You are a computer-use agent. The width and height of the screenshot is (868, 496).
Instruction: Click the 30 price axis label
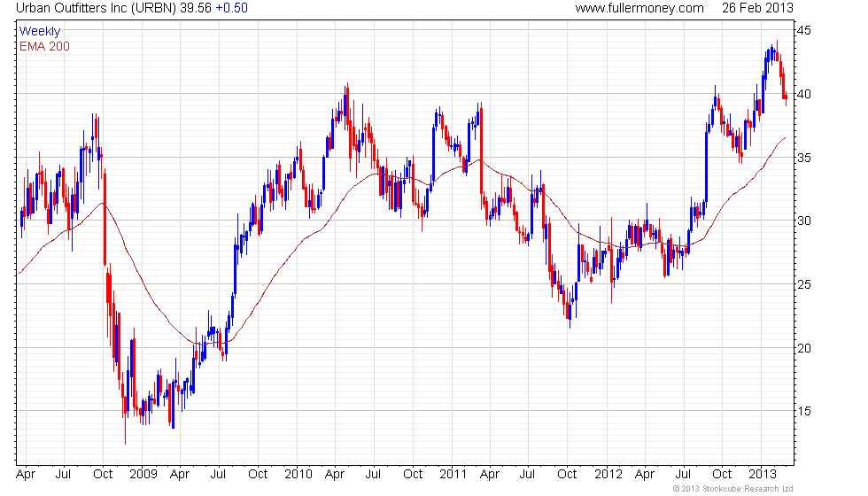[804, 221]
